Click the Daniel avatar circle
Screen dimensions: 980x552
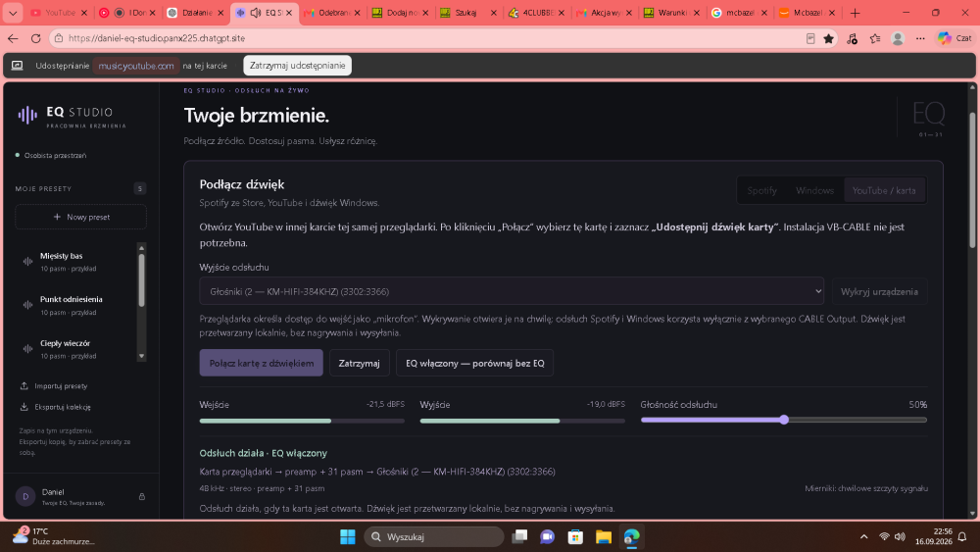pyautogui.click(x=25, y=496)
